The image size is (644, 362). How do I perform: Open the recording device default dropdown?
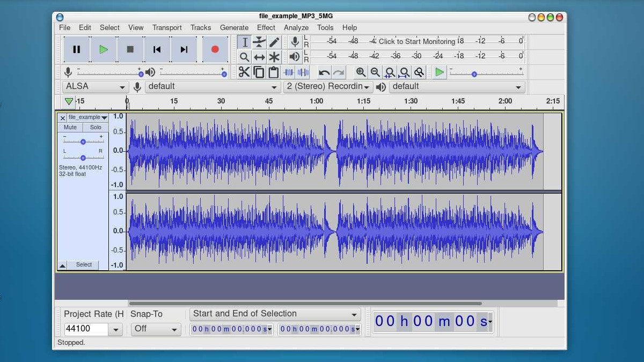tap(213, 86)
